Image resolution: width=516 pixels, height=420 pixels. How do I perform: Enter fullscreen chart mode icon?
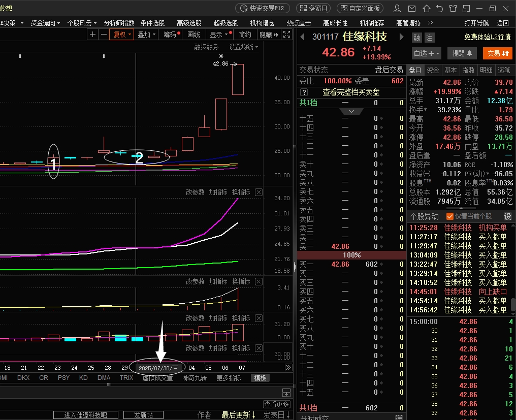pos(286,34)
